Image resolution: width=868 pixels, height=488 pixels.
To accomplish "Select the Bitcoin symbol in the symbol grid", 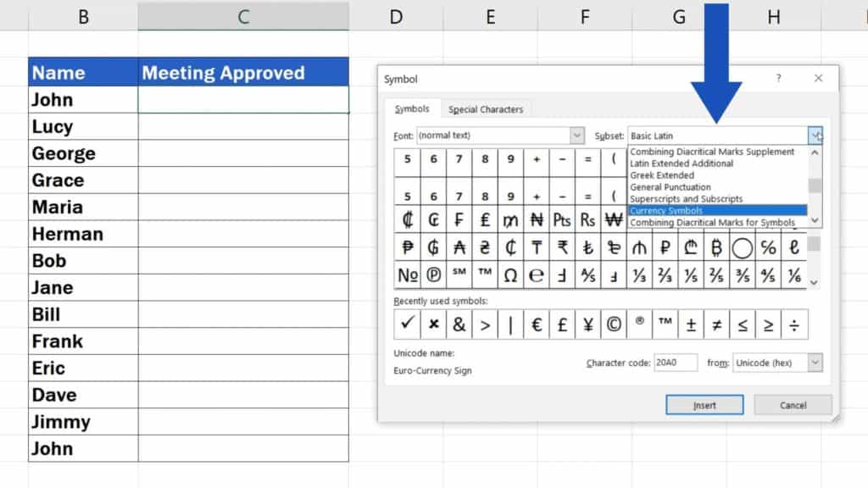I will [x=715, y=247].
